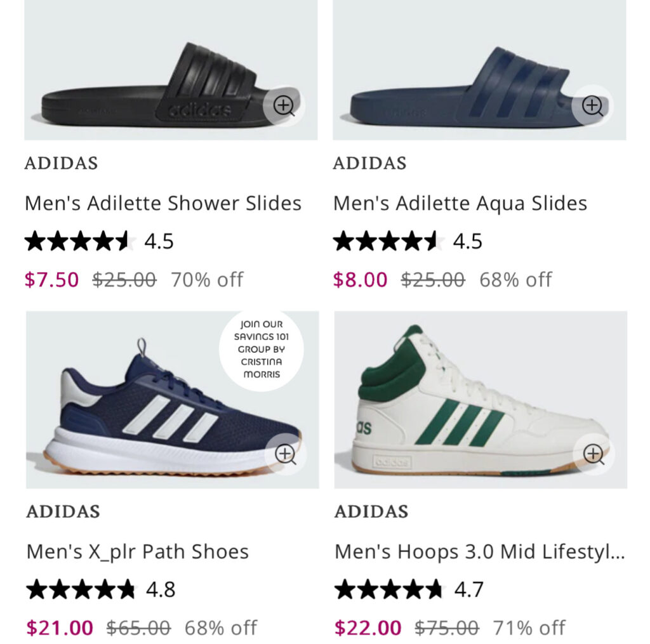Click Join Our Savings 101 Group badge
Viewport: 650px width, 644px height.
click(261, 350)
